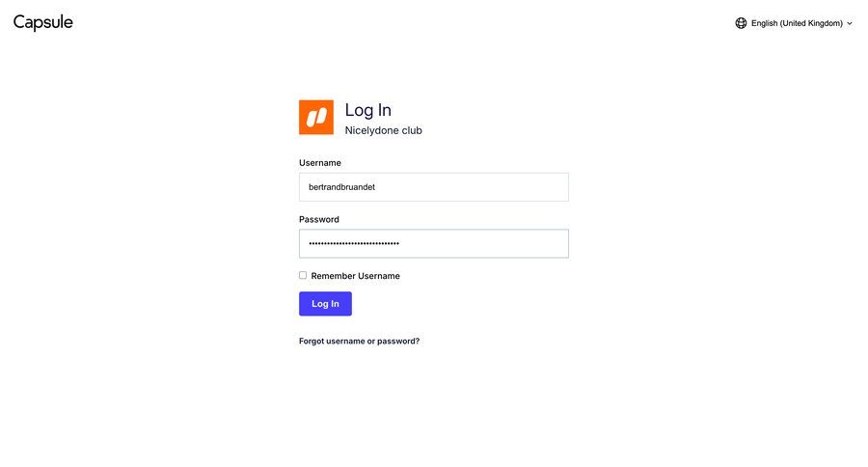Submit with the blue Log In button
This screenshot has height=467, width=868.
(326, 304)
